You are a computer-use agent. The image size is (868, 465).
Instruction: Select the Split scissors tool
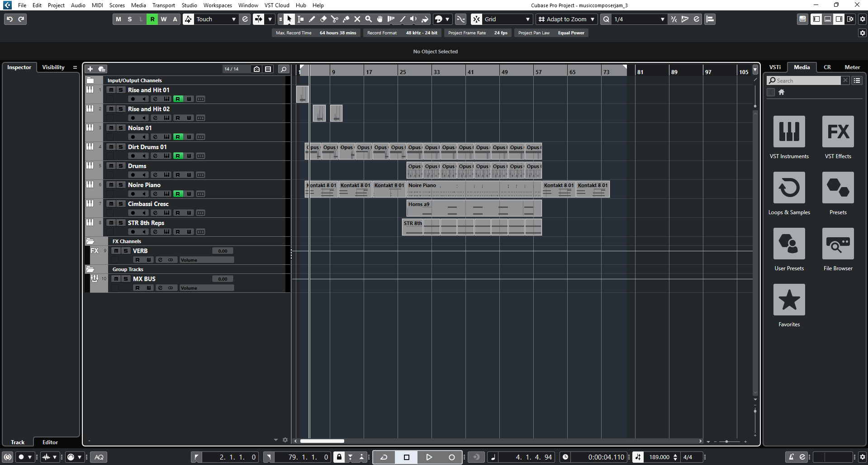tap(335, 19)
